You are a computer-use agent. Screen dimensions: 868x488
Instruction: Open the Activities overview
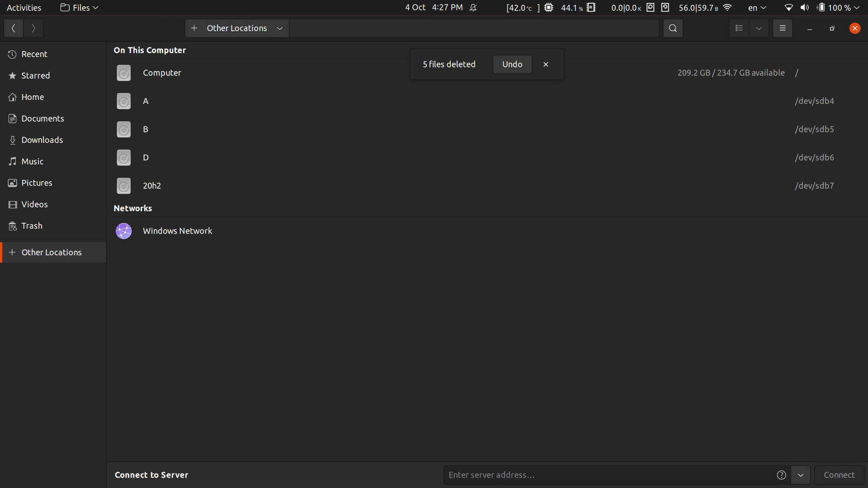(x=24, y=8)
